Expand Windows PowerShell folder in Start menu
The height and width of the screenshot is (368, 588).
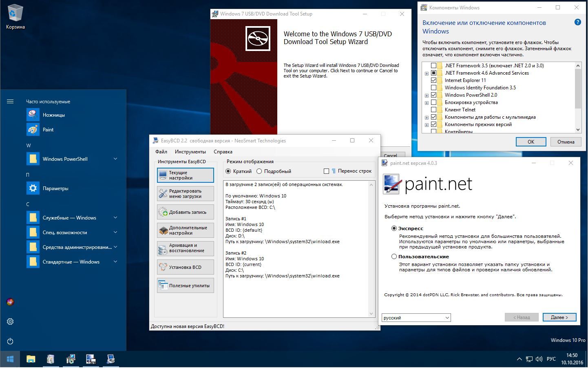(x=115, y=159)
